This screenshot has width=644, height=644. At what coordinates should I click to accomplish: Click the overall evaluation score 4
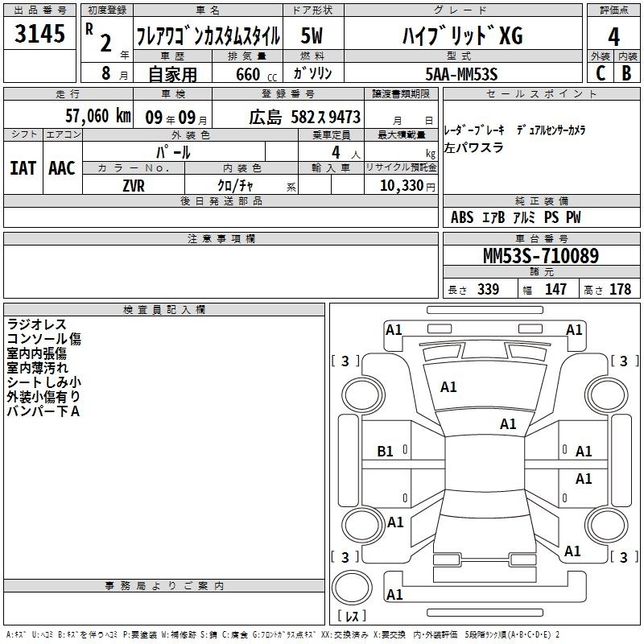[x=614, y=35]
